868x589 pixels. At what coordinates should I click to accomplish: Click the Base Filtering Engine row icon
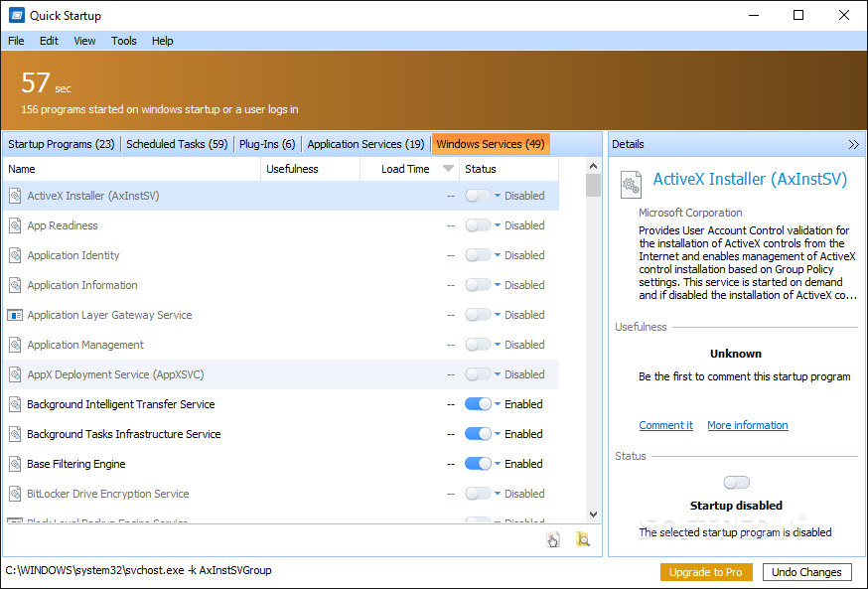click(x=15, y=464)
